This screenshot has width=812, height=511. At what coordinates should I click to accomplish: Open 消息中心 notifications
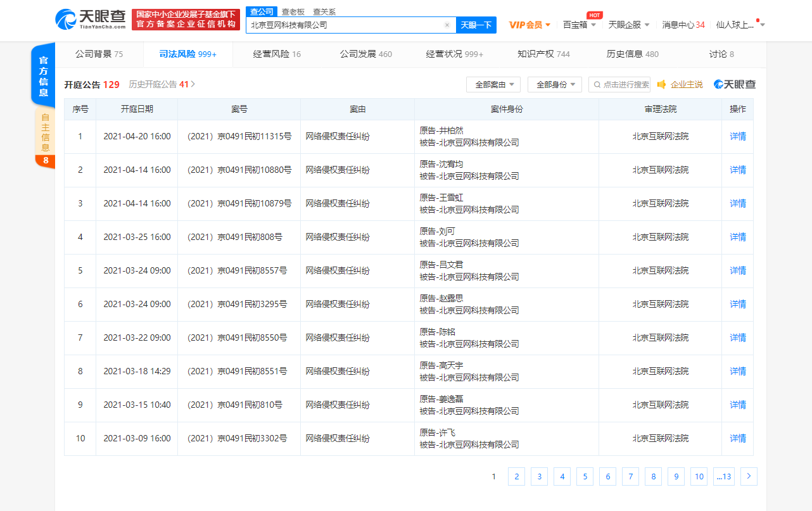(x=683, y=25)
